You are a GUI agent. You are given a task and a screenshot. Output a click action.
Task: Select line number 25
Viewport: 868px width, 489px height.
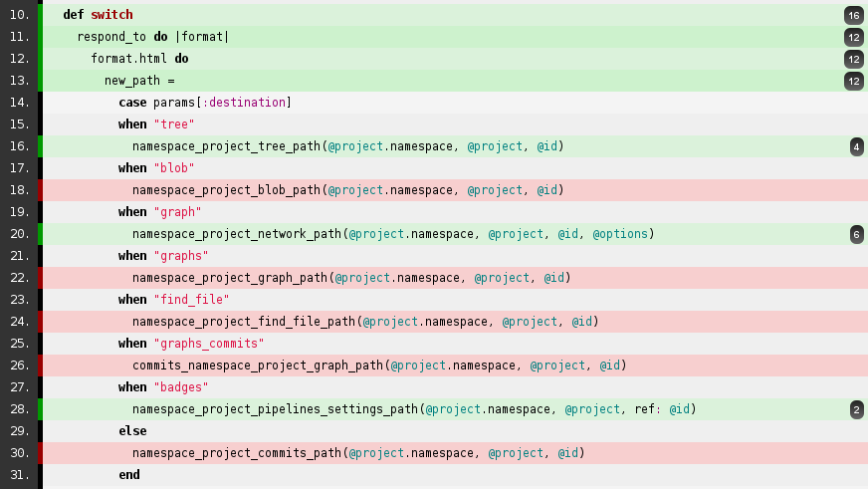[x=19, y=344]
